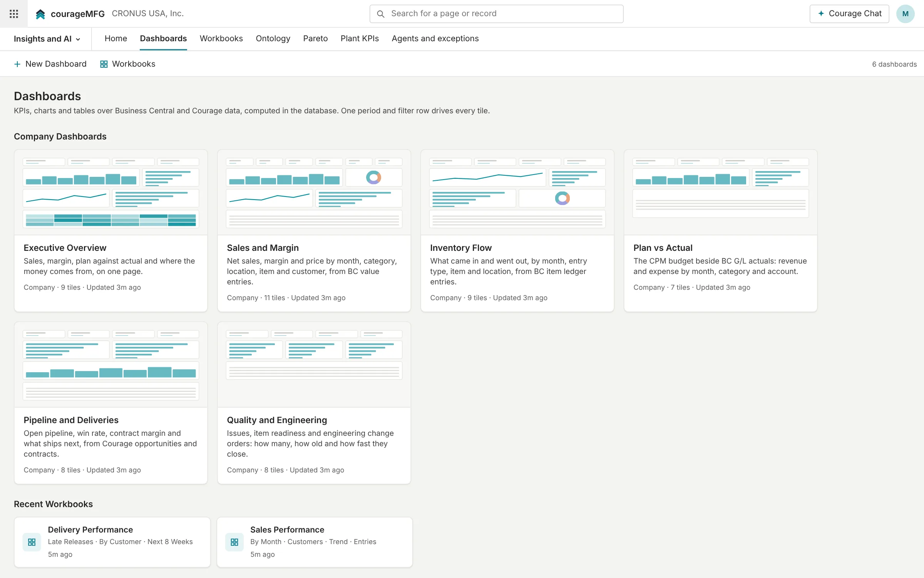924x578 pixels.
Task: Click the sparkle icon in Courage Chat
Action: pyautogui.click(x=821, y=13)
